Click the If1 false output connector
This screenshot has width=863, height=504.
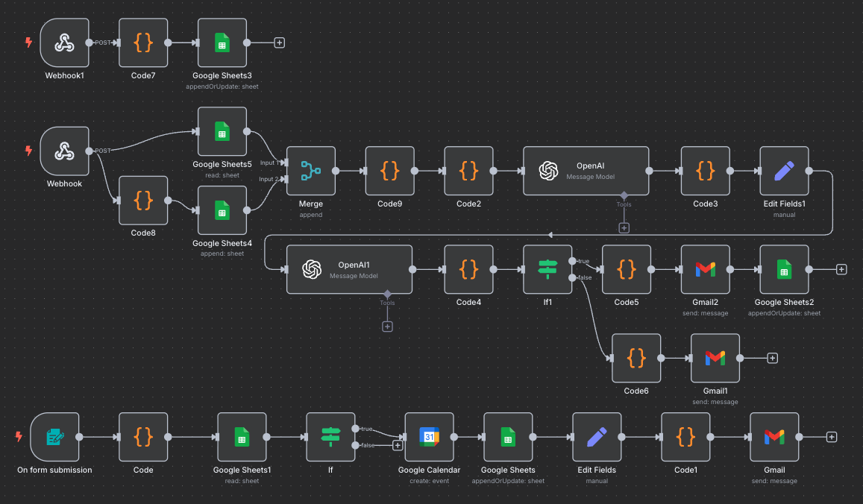pyautogui.click(x=572, y=278)
